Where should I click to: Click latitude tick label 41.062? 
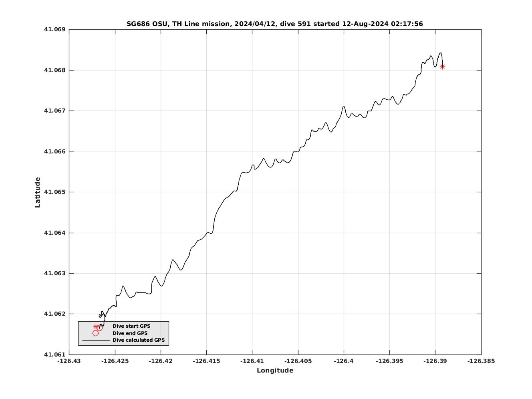click(x=54, y=314)
